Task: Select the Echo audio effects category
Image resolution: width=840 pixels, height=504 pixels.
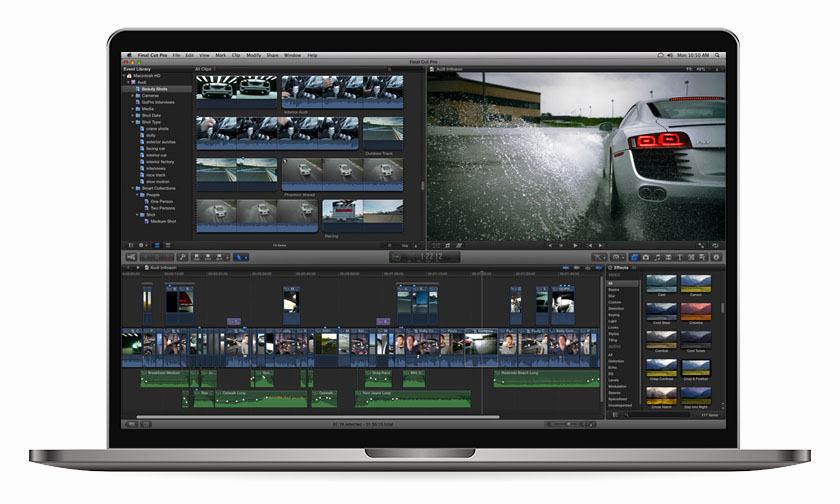Action: [x=613, y=367]
